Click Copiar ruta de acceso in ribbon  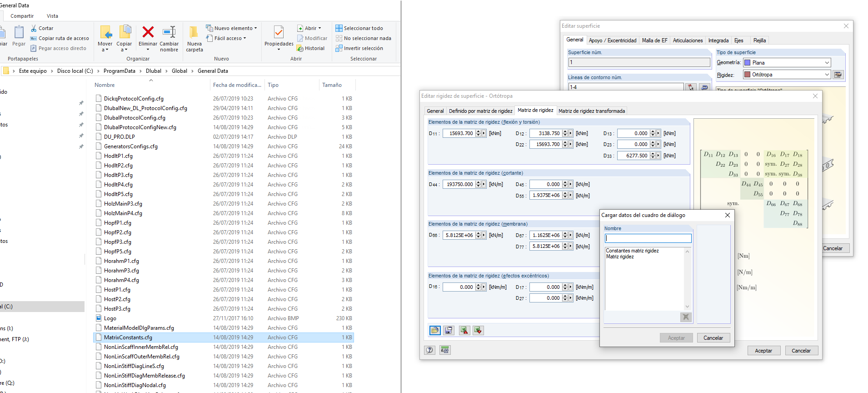tap(60, 38)
